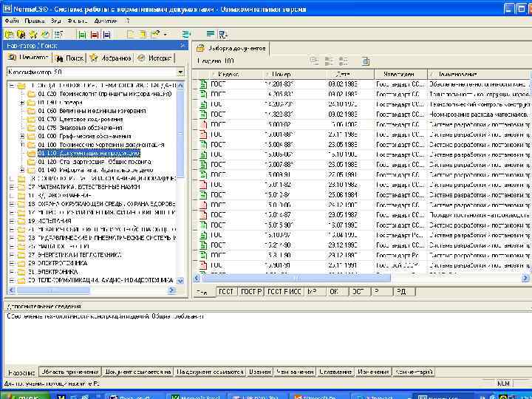The image size is (532, 399).
Task: Expand the 01.040 Словари tree node
Action: 22,103
